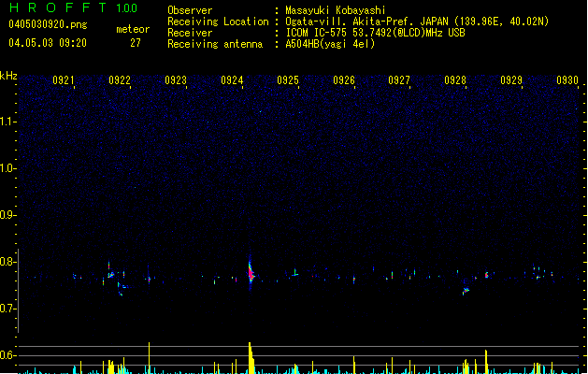This screenshot has height=374, width=588.
Task: Click the Receiving antenna label
Action: (215, 44)
